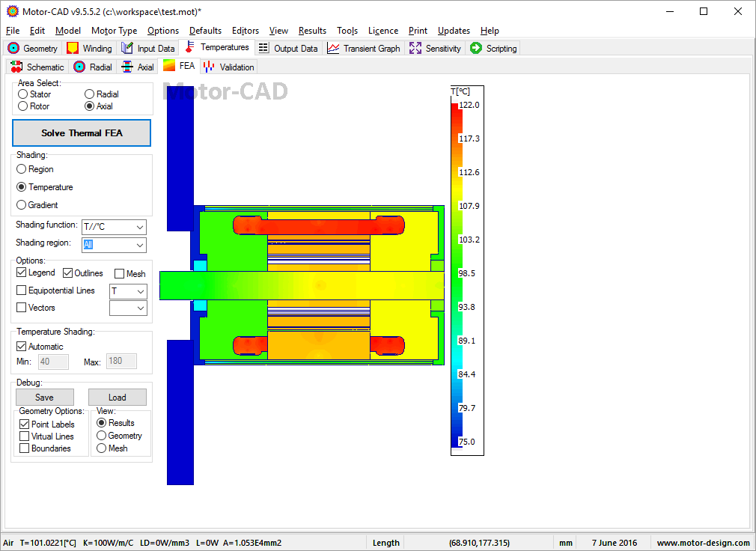Select the Rotor area radio button

coord(22,106)
